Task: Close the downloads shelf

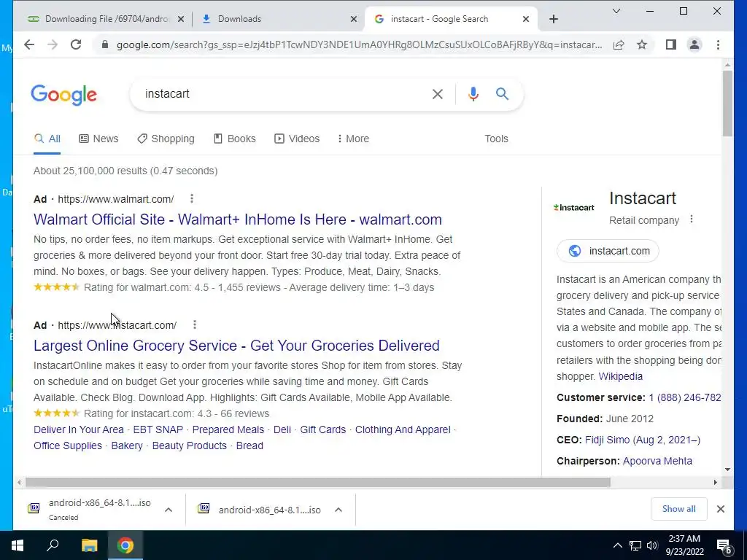Action: pos(720,509)
